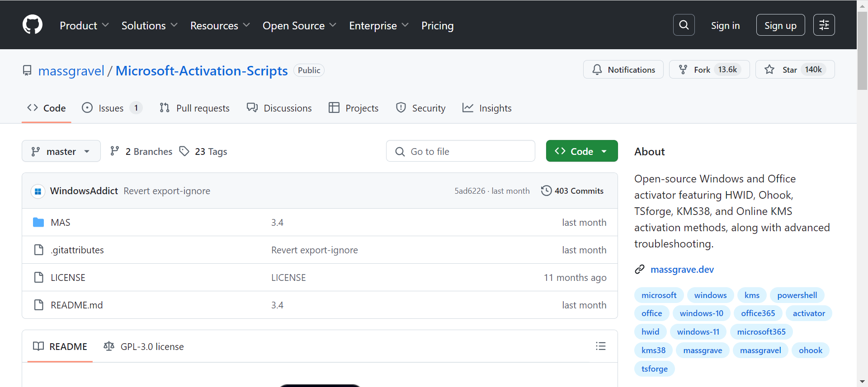Screen dimensions: 868x387
Task: Open the GitHub homepage logo
Action: (x=33, y=24)
